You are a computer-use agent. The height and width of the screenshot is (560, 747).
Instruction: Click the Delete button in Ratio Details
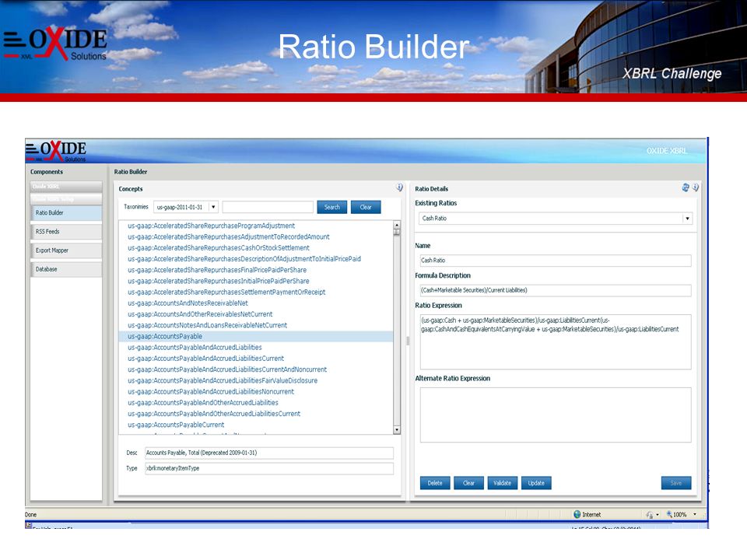coord(435,483)
